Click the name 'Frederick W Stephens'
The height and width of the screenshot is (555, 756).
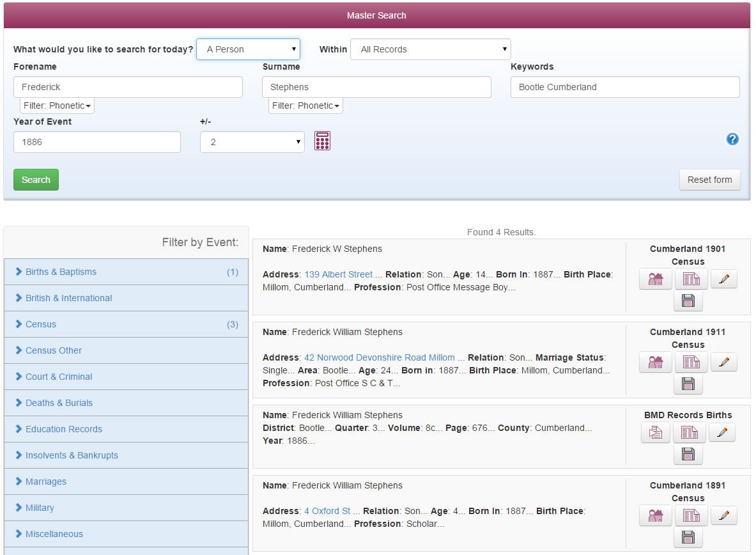coord(337,249)
